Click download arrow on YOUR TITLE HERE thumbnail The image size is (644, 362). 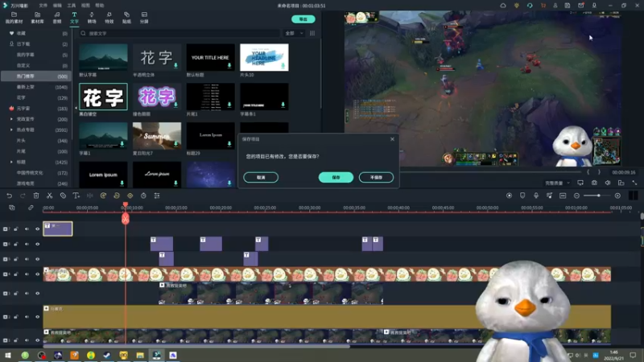click(229, 66)
